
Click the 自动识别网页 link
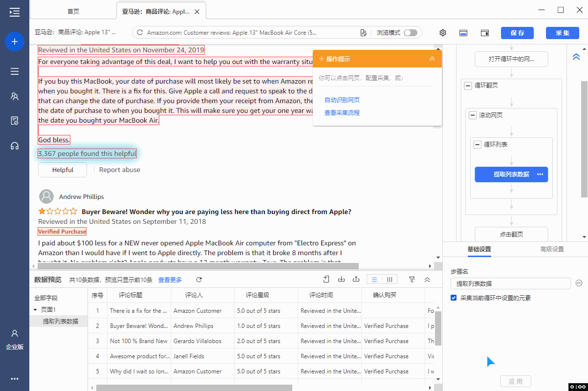coord(342,100)
